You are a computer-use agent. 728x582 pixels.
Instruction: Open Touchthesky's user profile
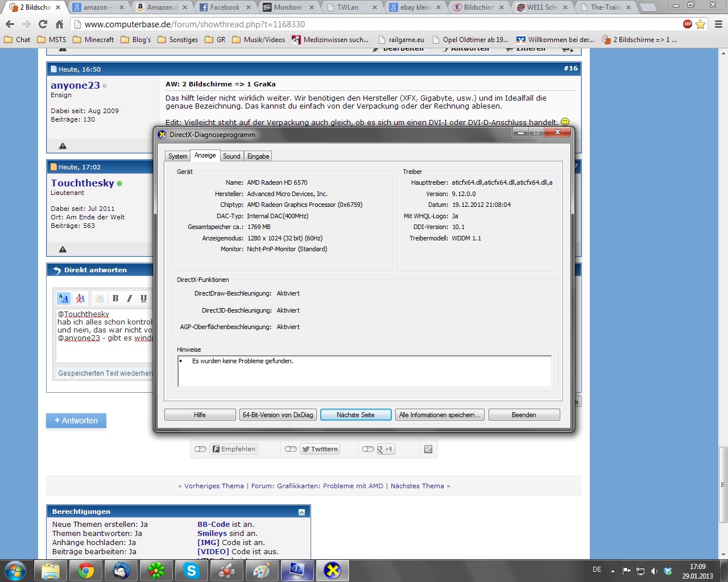click(82, 183)
